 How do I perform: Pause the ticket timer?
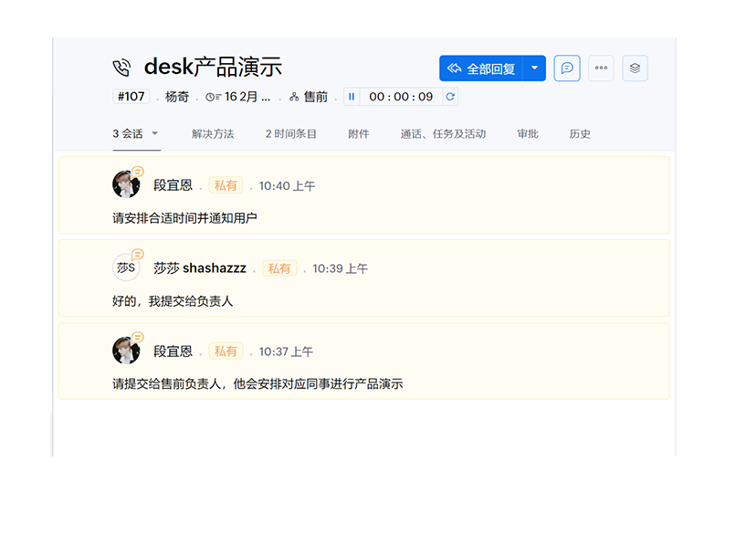pyautogui.click(x=352, y=97)
